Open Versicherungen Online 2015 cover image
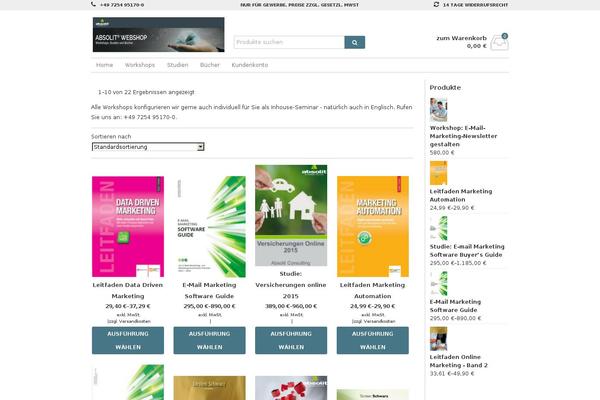The width and height of the screenshot is (600, 400). (291, 216)
